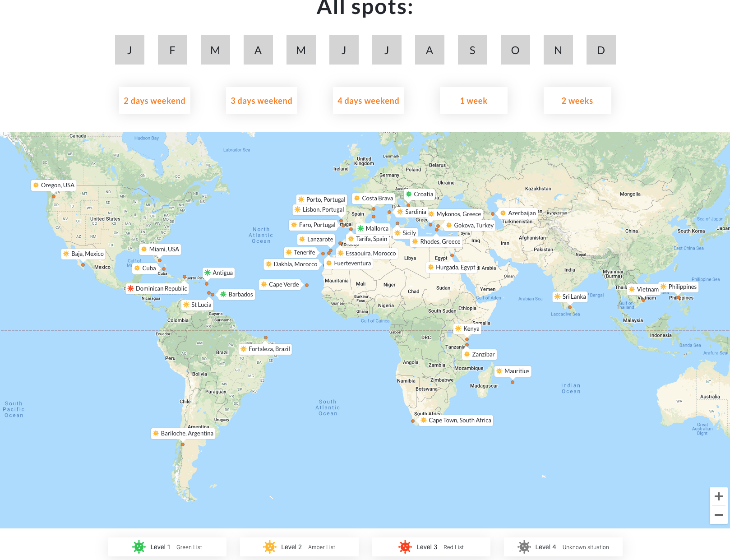Screen dimensions: 730x560
Task: Open the Porto, Portugal marker
Action: pyautogui.click(x=322, y=199)
